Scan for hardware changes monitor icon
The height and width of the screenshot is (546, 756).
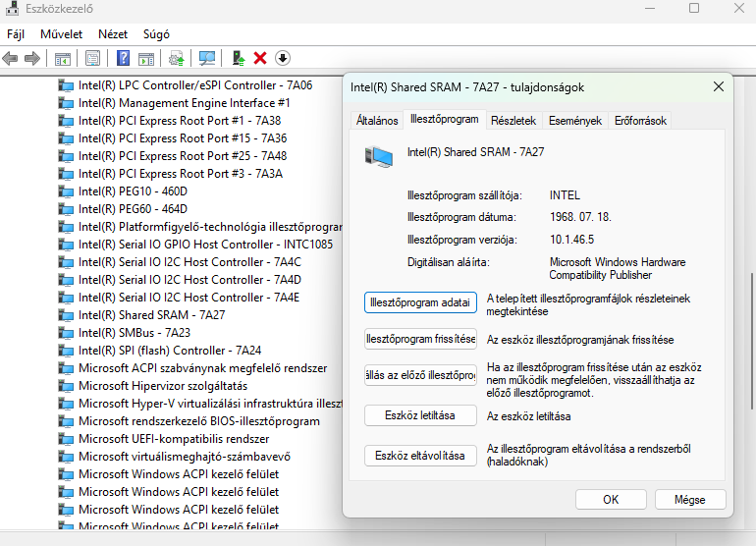[x=207, y=59]
